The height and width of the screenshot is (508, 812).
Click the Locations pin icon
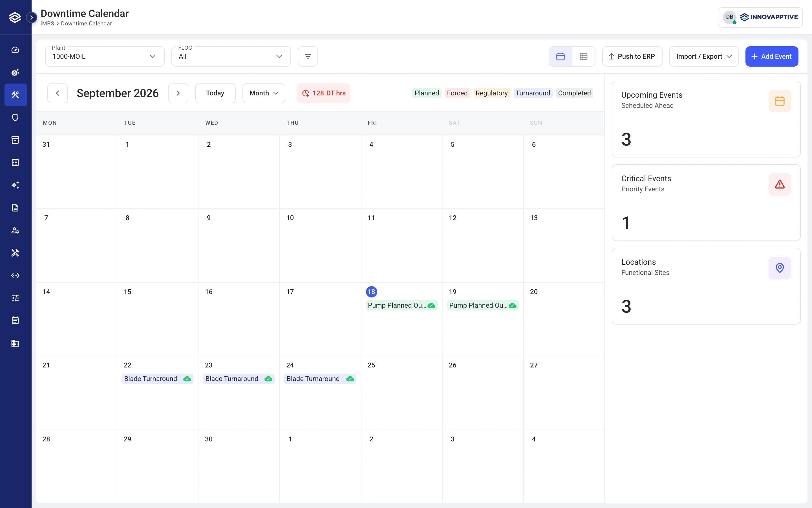[780, 268]
